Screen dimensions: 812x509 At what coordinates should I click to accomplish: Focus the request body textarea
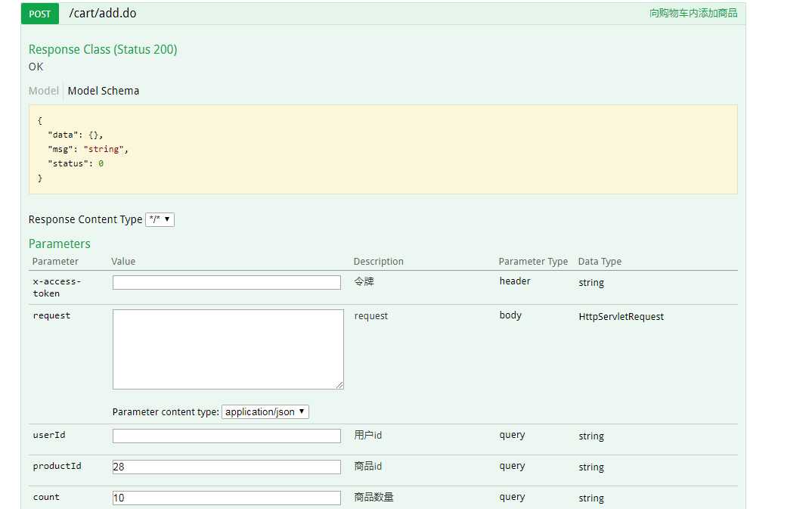click(x=228, y=349)
